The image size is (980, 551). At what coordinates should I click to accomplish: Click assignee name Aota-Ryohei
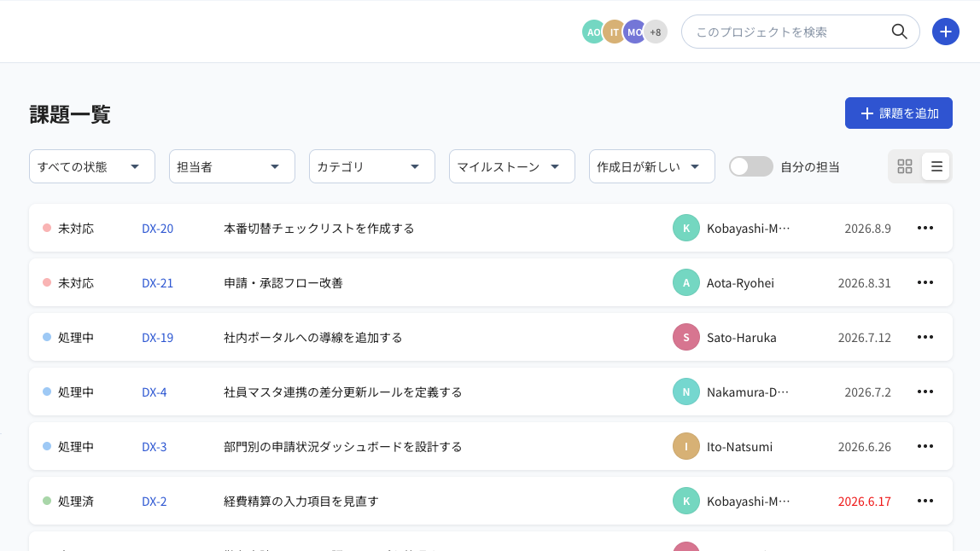740,283
